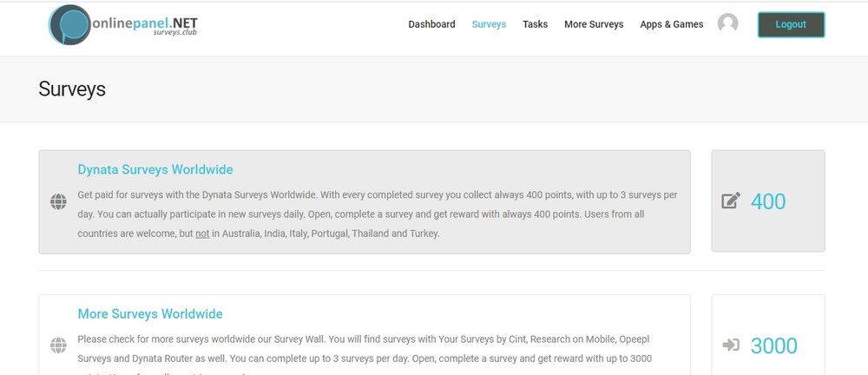Click the globe icon beside Dynata Surveys
Image resolution: width=868 pixels, height=375 pixels.
point(58,201)
